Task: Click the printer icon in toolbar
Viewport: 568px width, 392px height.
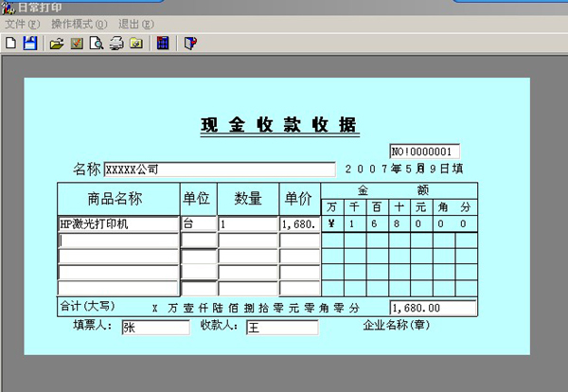Action: [x=116, y=43]
